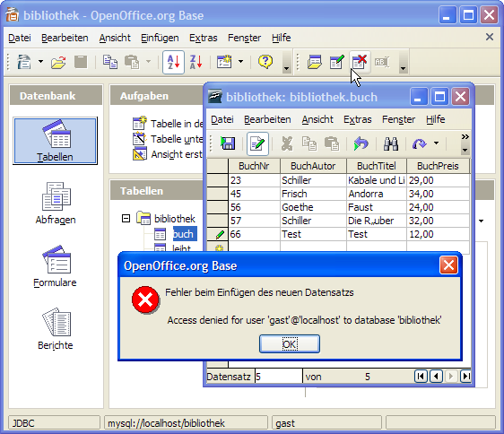Open Extras menu in buch table window

tap(358, 119)
